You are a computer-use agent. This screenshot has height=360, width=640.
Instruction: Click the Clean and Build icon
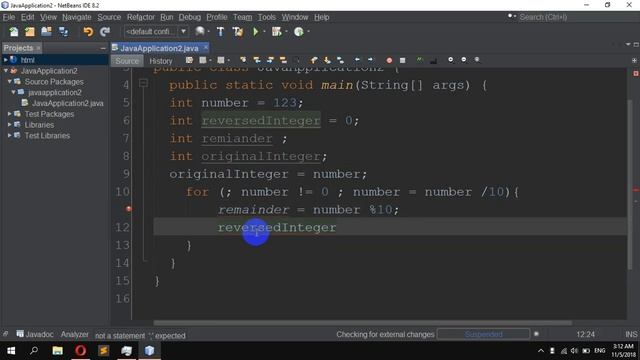[x=238, y=31]
